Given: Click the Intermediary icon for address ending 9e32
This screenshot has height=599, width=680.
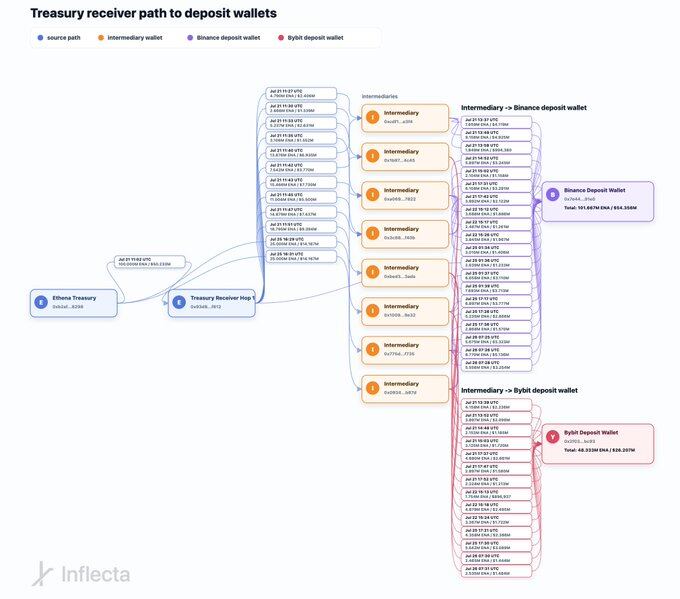Looking at the screenshot, I should click(x=372, y=310).
